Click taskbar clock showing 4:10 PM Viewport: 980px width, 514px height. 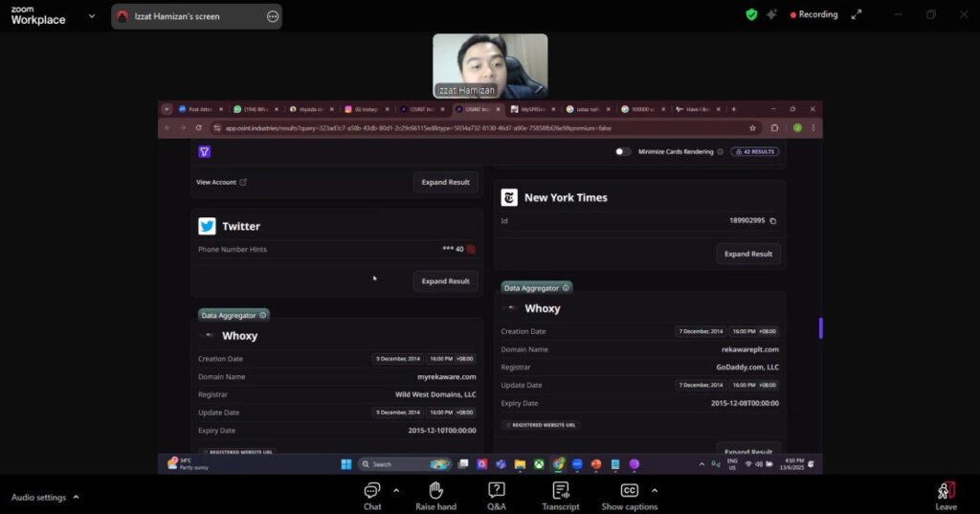[x=793, y=464]
